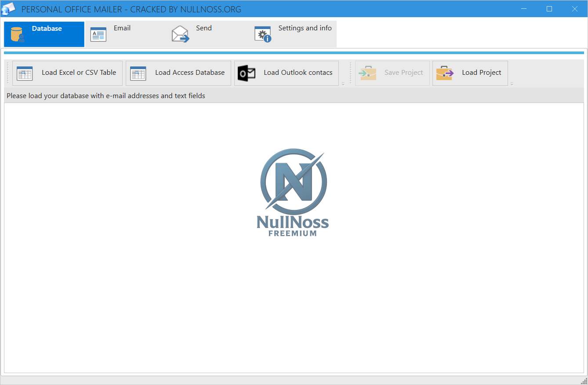Click the Load Excel or CSV Table icon
This screenshot has width=588, height=385.
click(x=24, y=73)
